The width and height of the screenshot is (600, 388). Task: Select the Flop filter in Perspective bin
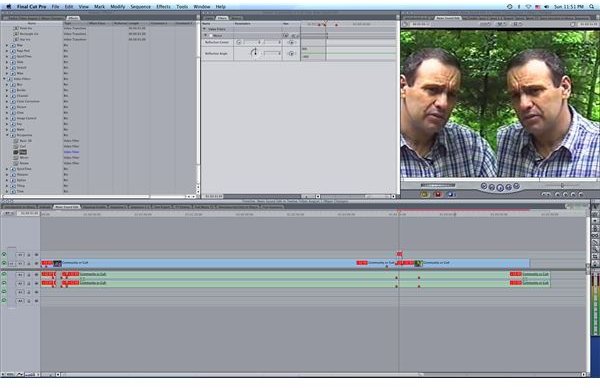(23, 152)
